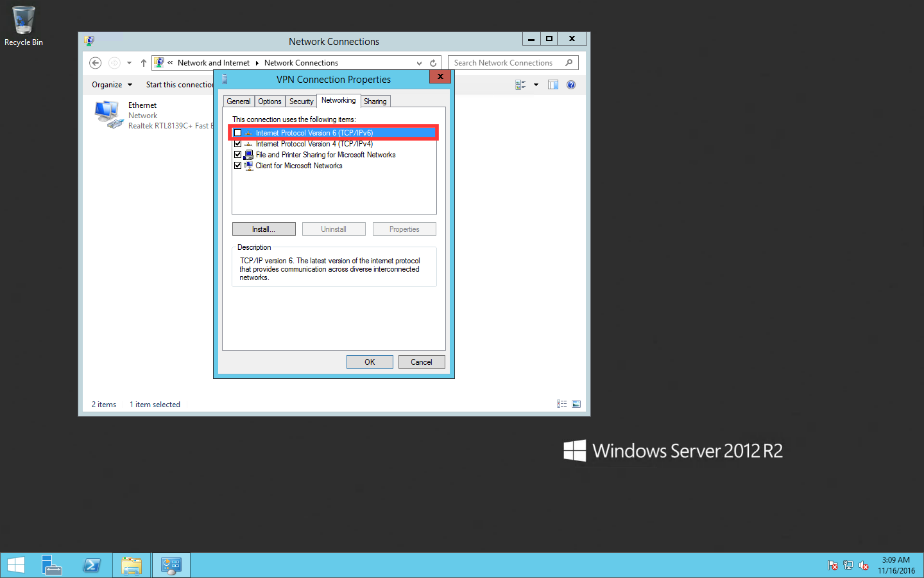
Task: Open recent locations dropdown arrow
Action: [x=129, y=63]
